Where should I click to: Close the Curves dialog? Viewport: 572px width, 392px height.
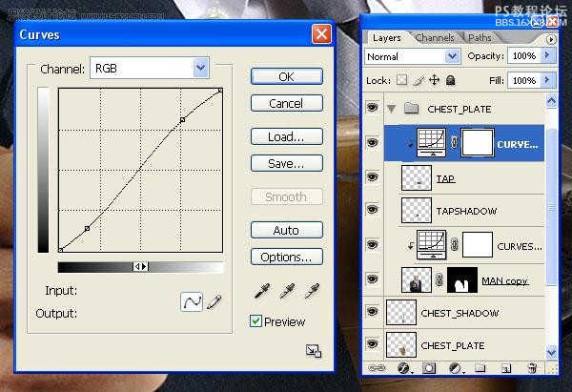(x=322, y=34)
